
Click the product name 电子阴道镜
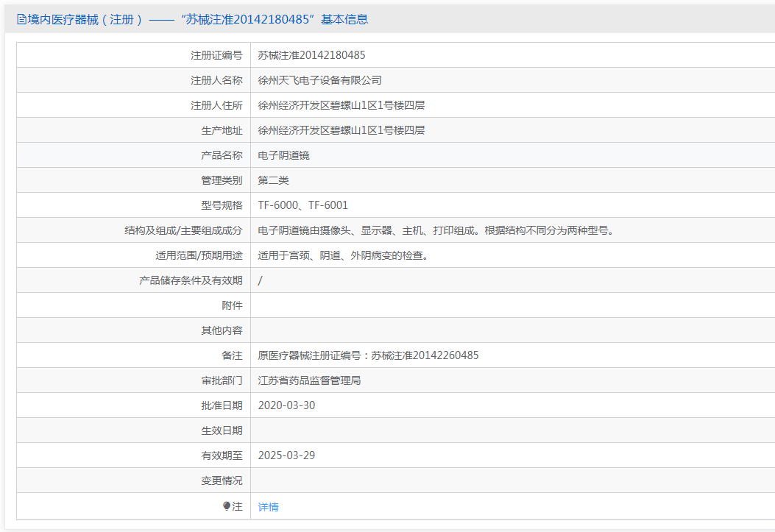click(283, 155)
